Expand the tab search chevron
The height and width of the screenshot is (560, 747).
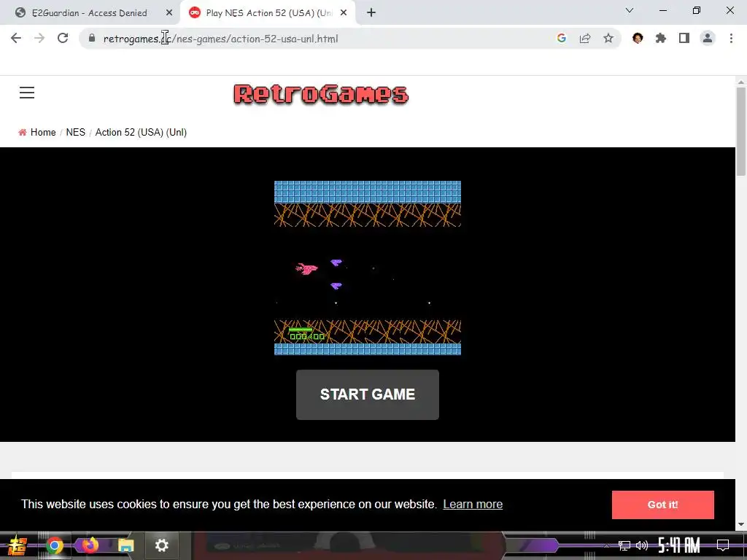pyautogui.click(x=630, y=10)
